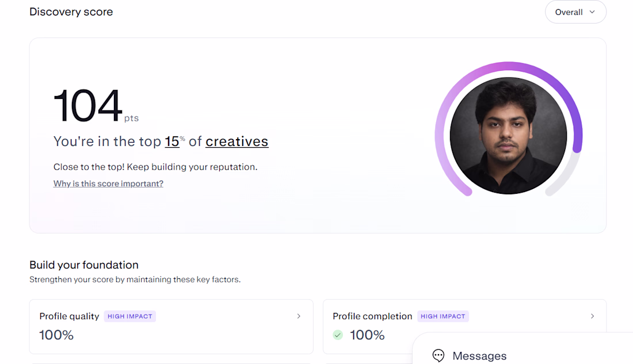633x364 pixels.
Task: Click the Build your foundation heading
Action: click(x=84, y=265)
